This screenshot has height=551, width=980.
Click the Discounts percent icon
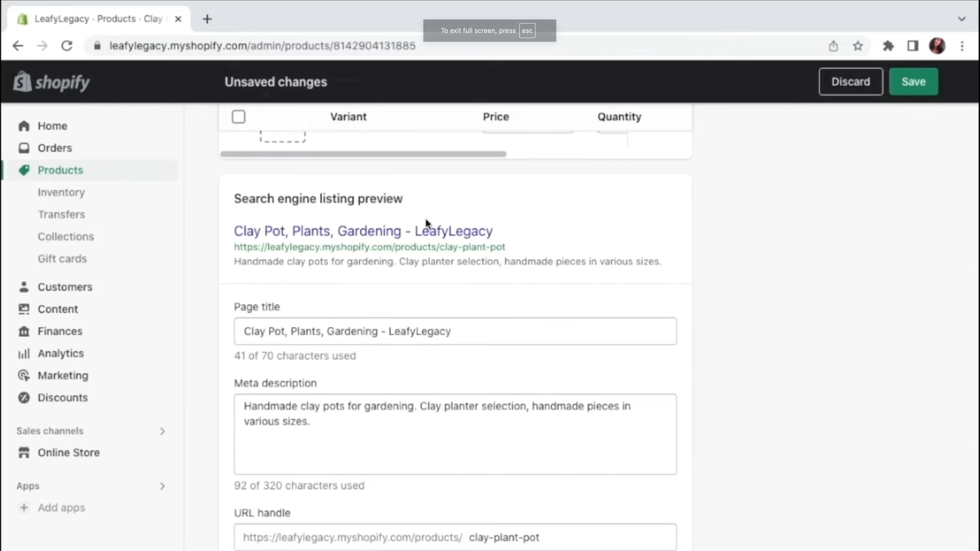[x=24, y=398]
